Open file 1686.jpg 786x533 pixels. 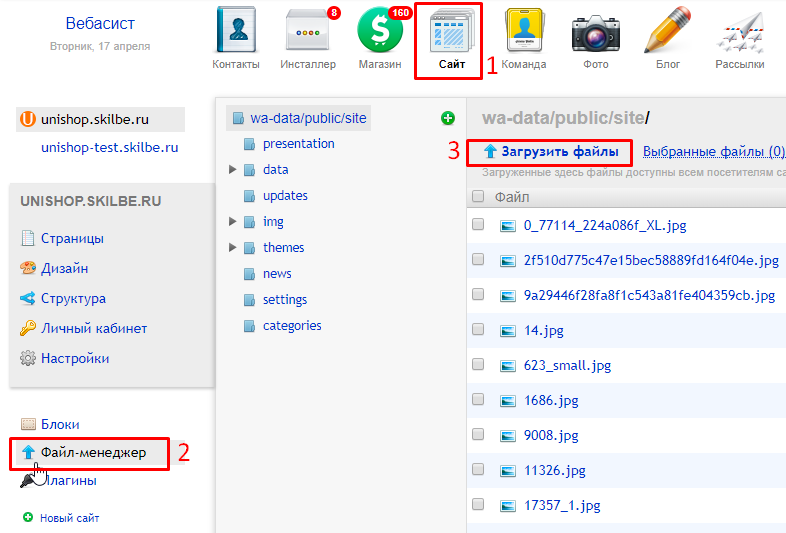pos(551,400)
